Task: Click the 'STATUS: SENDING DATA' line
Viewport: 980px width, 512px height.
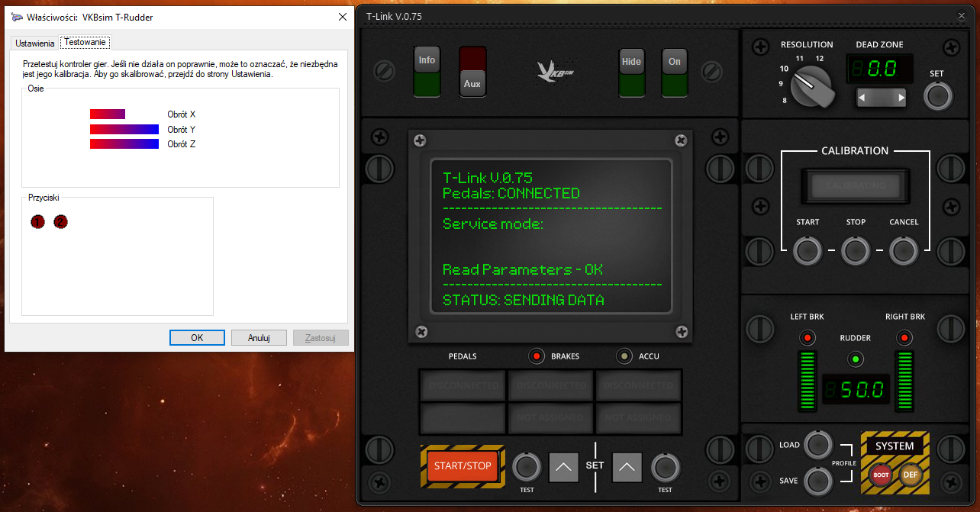Action: [x=524, y=300]
